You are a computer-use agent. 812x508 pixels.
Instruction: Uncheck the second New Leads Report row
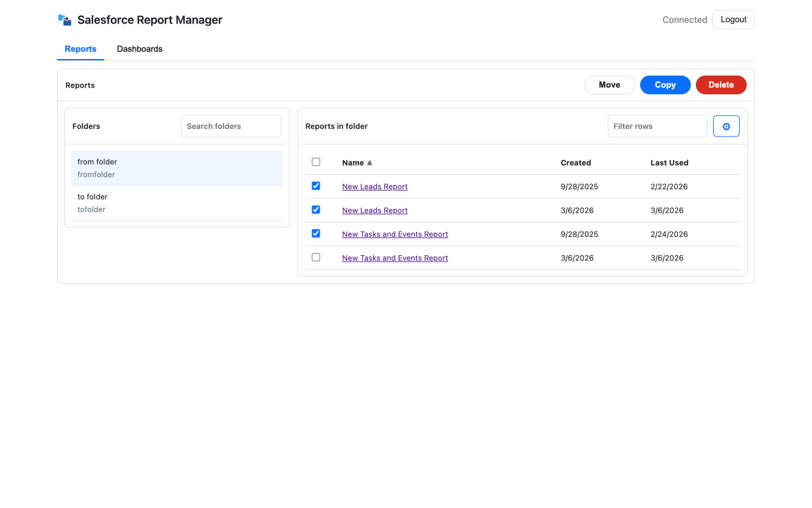pyautogui.click(x=316, y=210)
